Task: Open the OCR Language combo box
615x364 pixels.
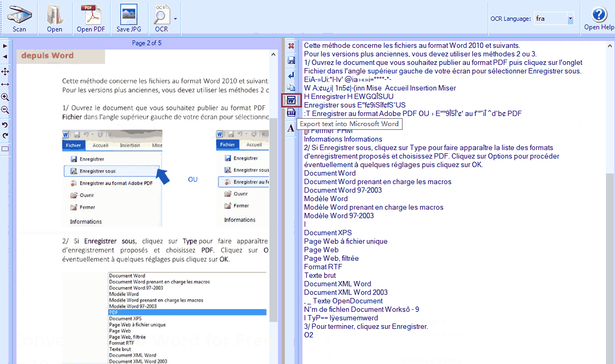Action: pos(570,19)
